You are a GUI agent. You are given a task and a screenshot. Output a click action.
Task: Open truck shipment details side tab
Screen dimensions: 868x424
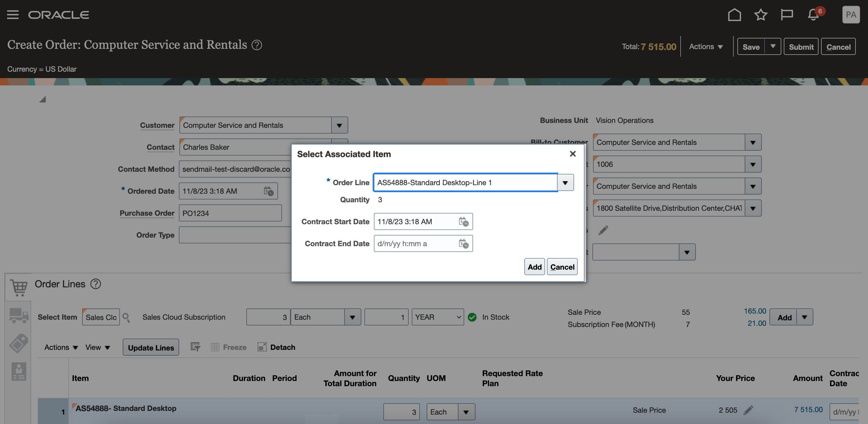[19, 316]
